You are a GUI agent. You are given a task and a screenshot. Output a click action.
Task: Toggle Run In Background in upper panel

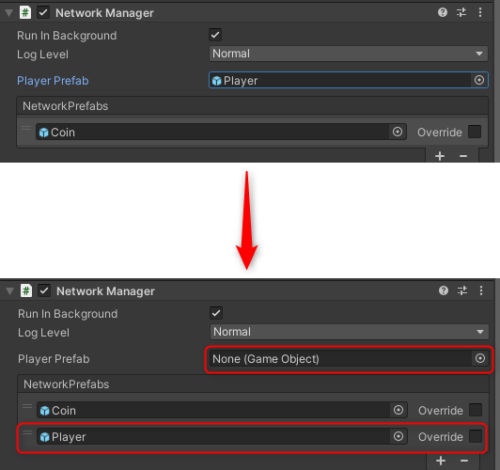pyautogui.click(x=215, y=35)
